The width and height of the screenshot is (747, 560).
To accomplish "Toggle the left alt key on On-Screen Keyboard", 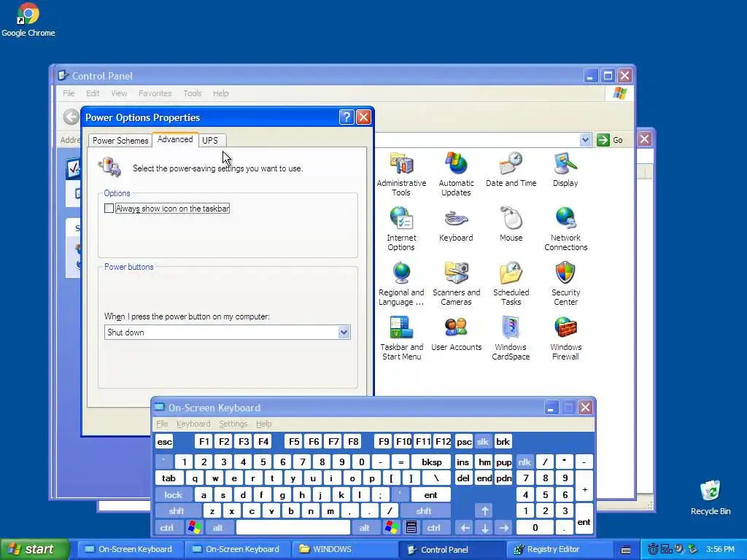I will [218, 528].
